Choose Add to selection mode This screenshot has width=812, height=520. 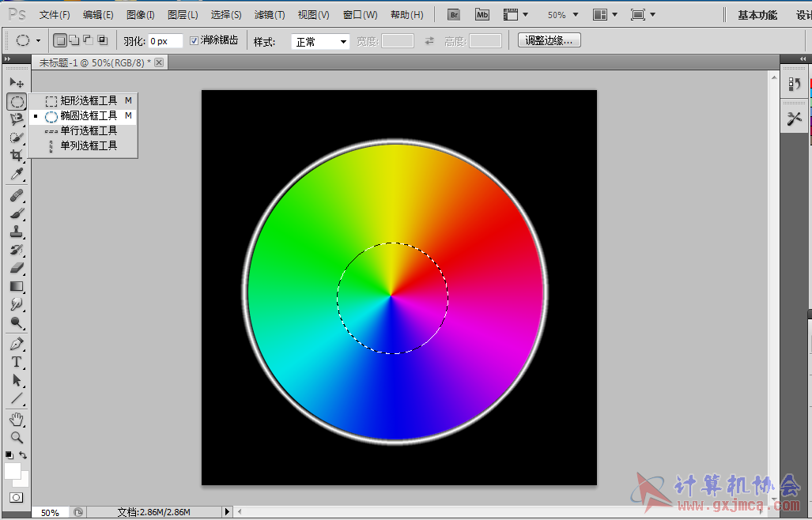(x=74, y=40)
